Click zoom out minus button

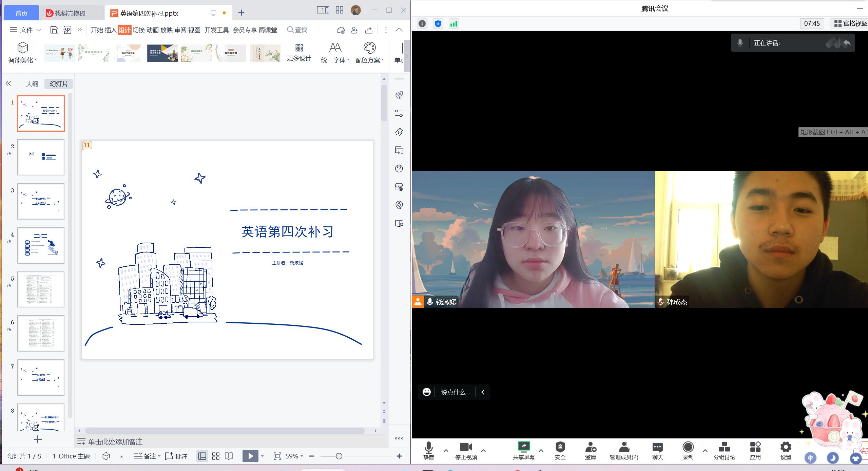[312, 456]
